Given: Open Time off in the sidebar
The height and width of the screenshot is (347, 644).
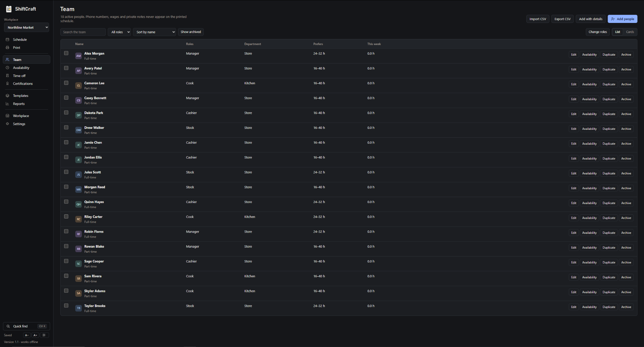Looking at the screenshot, I should [26, 76].
